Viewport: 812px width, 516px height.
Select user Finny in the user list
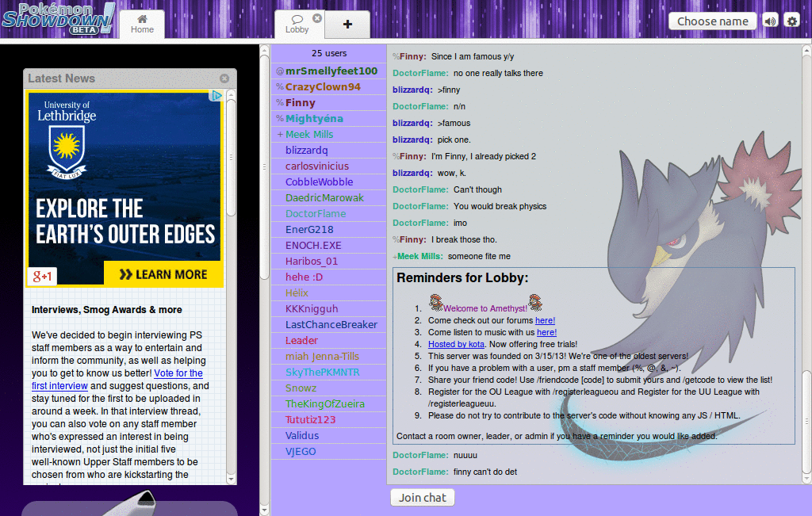pyautogui.click(x=329, y=103)
